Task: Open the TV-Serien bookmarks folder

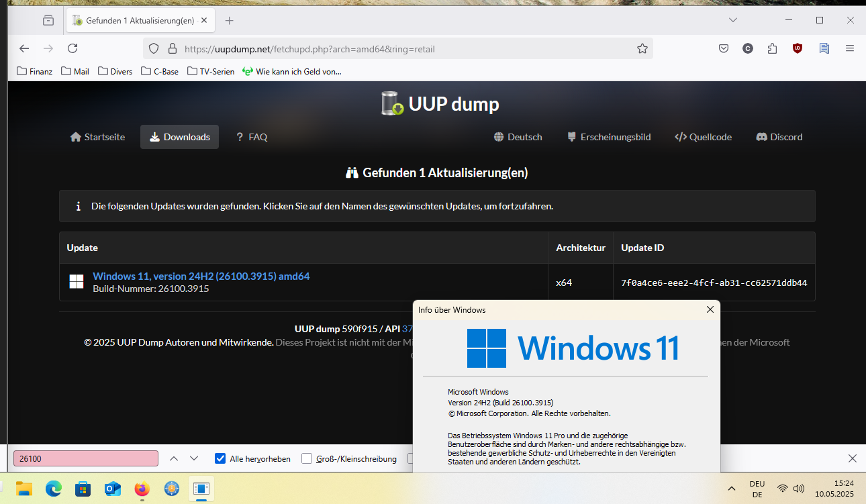Action: (x=211, y=71)
